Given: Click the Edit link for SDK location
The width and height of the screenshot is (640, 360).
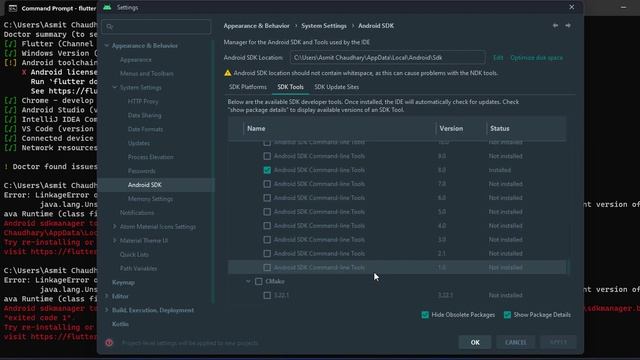Looking at the screenshot, I should click(x=498, y=58).
